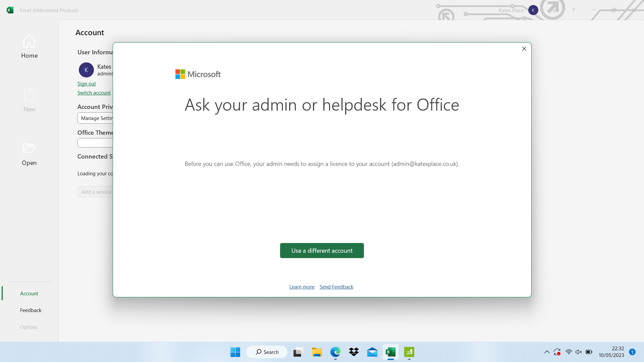Open the Home page in sidebar
This screenshot has height=362, width=644.
coord(29,47)
